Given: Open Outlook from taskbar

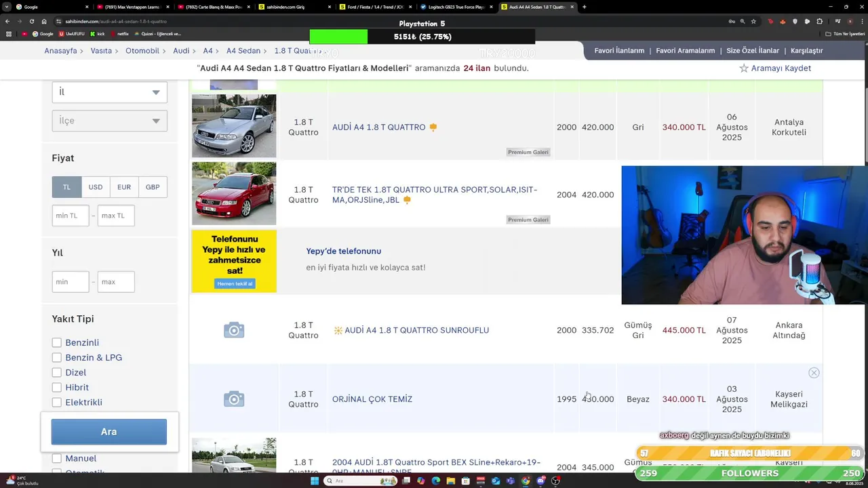Looking at the screenshot, I should point(496,481).
